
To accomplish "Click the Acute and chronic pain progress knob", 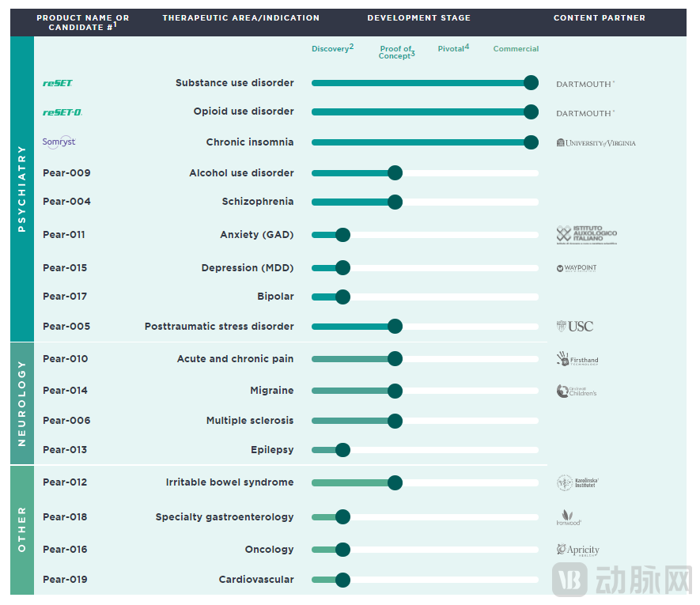I will pos(395,359).
